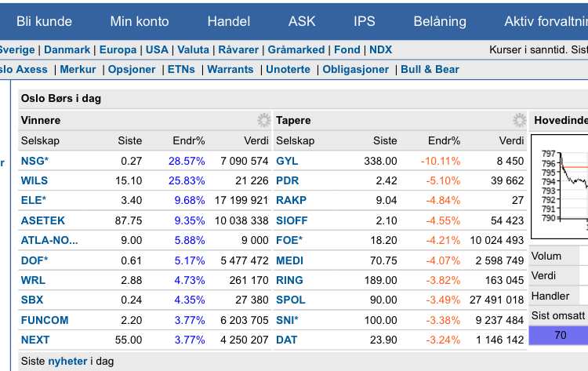Open the Handel menu
The height and width of the screenshot is (371, 588).
point(229,21)
